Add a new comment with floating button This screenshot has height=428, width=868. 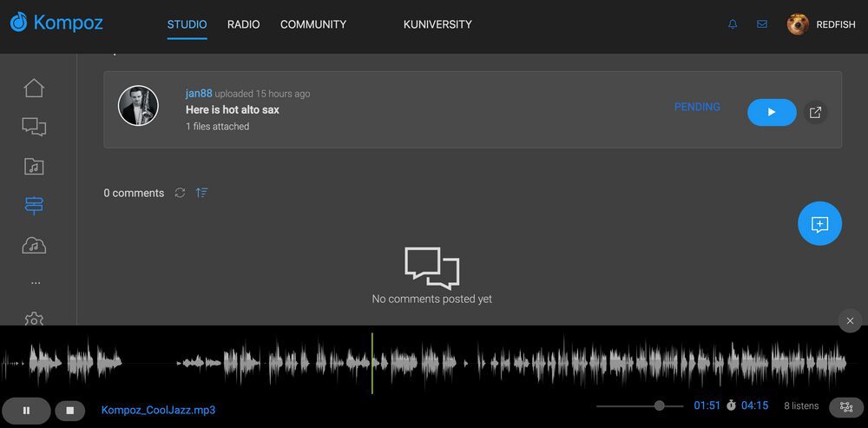coord(819,224)
